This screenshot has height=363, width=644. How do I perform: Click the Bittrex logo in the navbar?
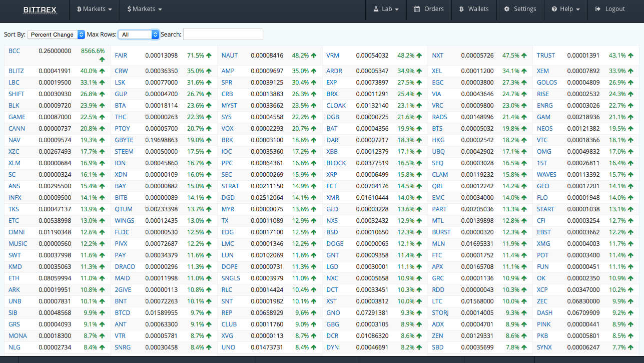pyautogui.click(x=40, y=10)
